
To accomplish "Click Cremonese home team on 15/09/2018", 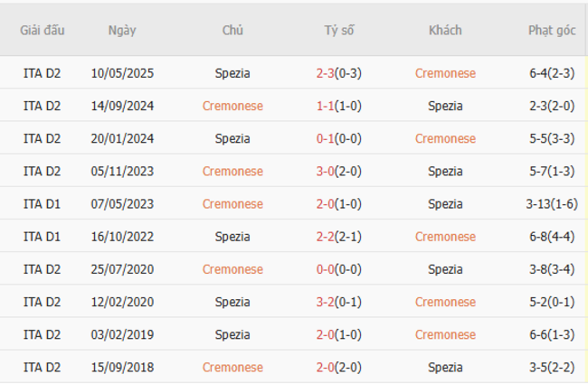I will point(232,367).
